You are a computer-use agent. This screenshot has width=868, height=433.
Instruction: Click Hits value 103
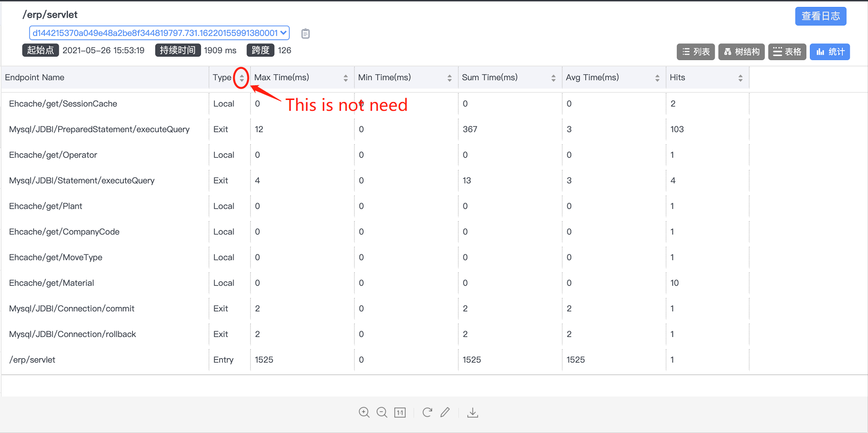pyautogui.click(x=677, y=129)
